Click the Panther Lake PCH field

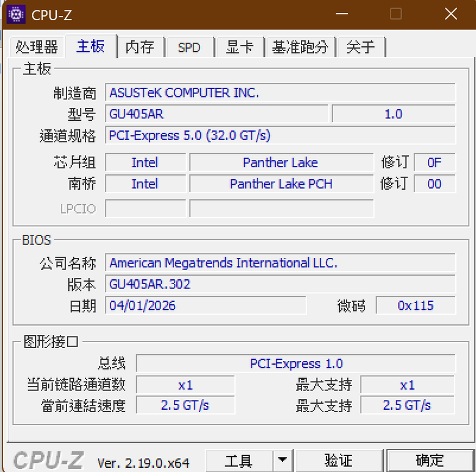pyautogui.click(x=281, y=184)
